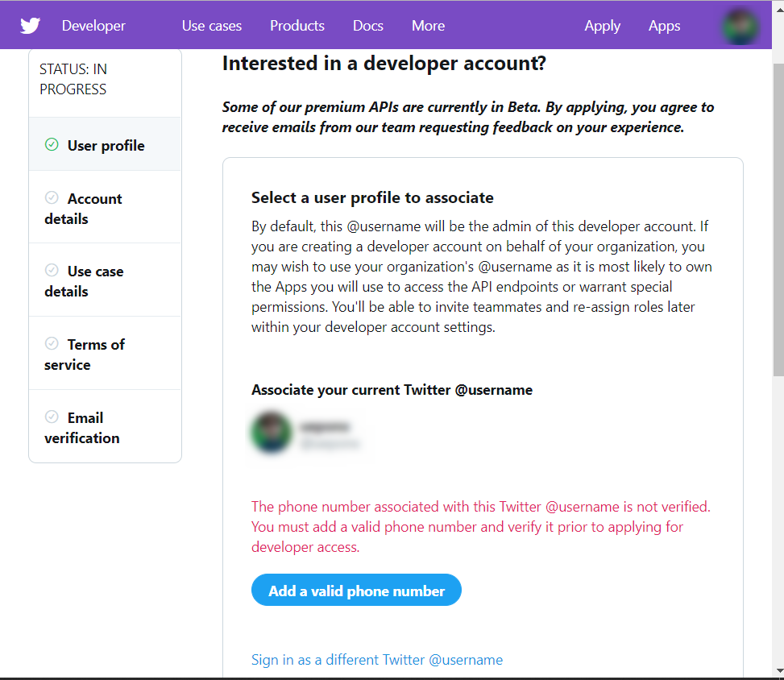
Task: Click the User profile green checkmark icon
Action: 52,145
